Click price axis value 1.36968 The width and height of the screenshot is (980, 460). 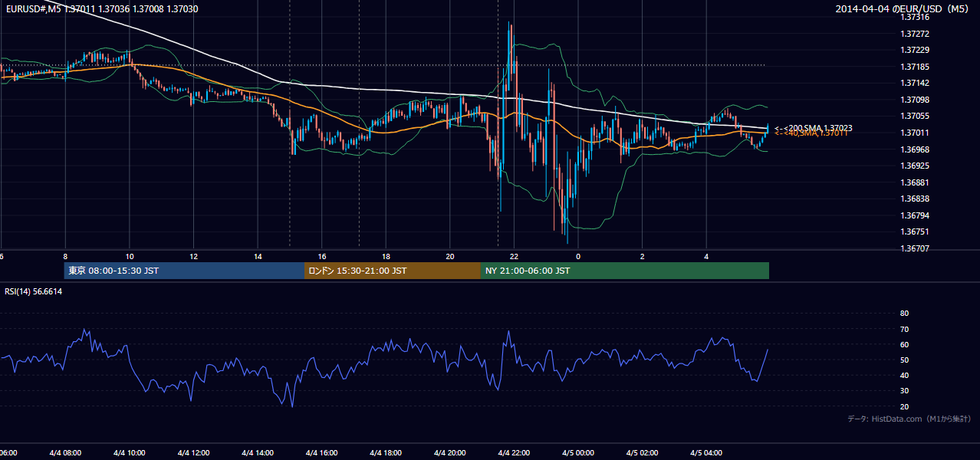tap(916, 149)
